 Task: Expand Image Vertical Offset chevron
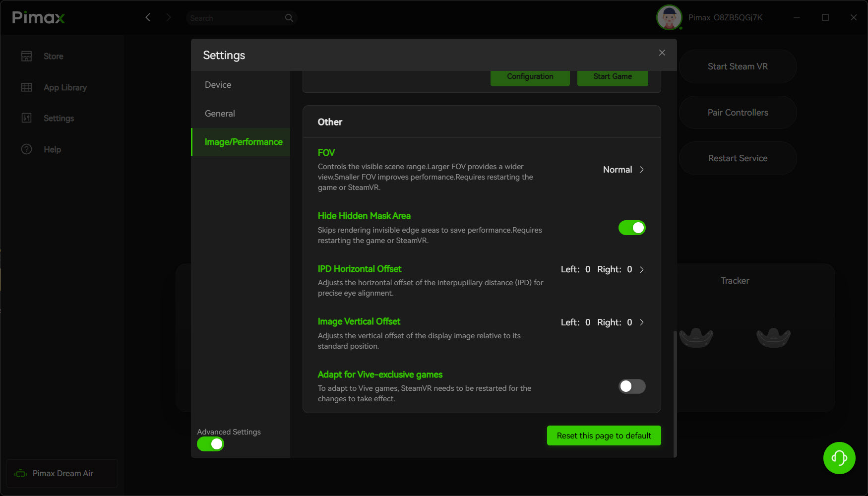pyautogui.click(x=642, y=322)
